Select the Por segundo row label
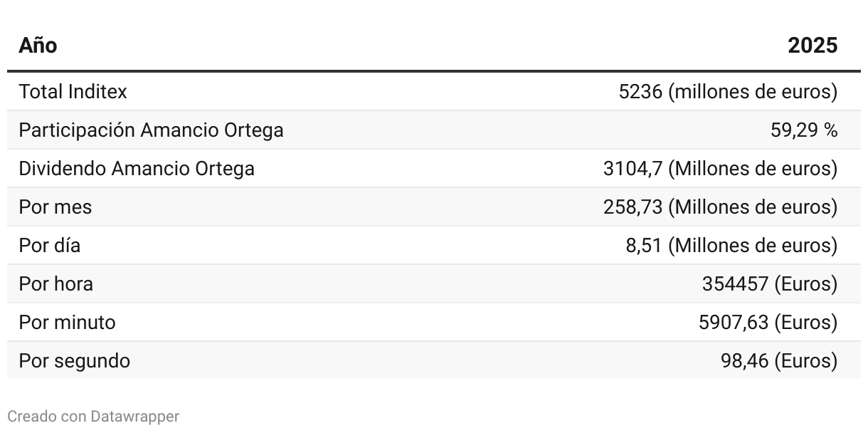 click(75, 361)
